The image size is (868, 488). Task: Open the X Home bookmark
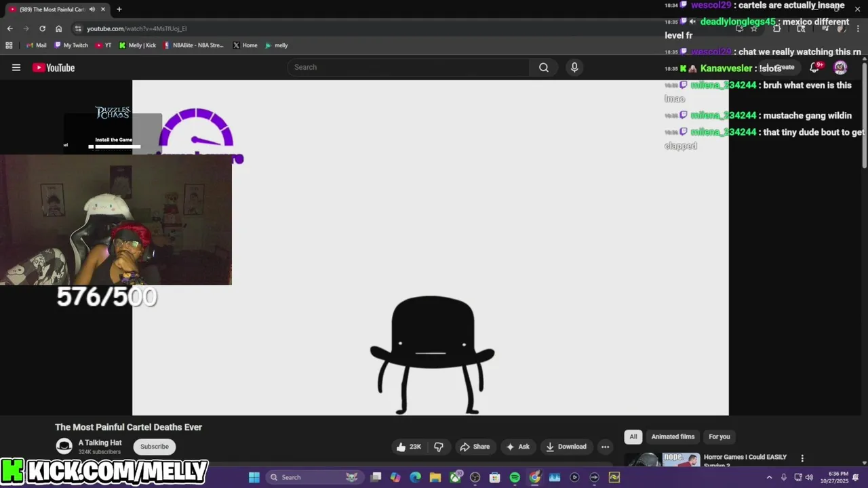[x=245, y=45]
